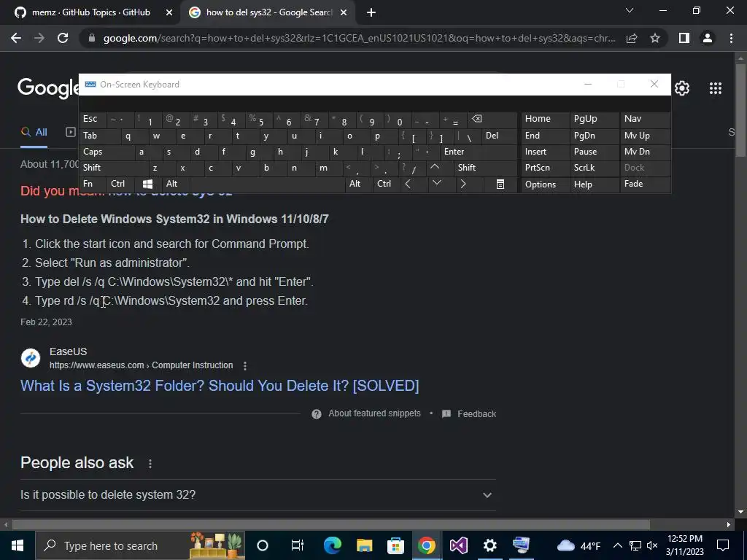This screenshot has width=747, height=560.
Task: Go back with the browser back arrow
Action: point(16,38)
